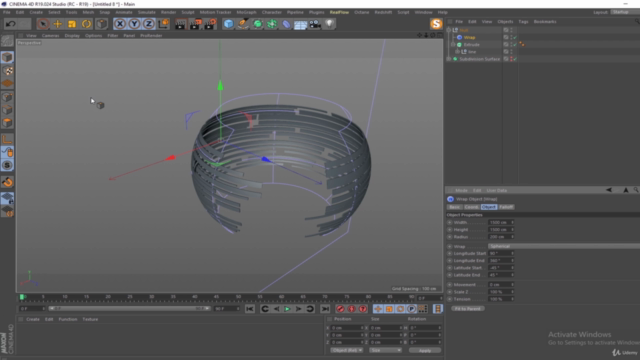Screen dimensions: 640x360
Task: Click the orange Cineversity S icon
Action: tap(436, 24)
